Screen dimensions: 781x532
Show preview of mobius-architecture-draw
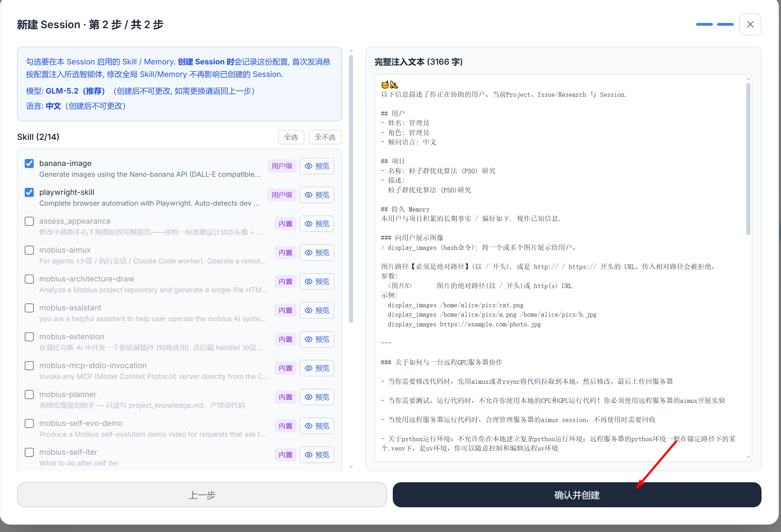tap(317, 281)
